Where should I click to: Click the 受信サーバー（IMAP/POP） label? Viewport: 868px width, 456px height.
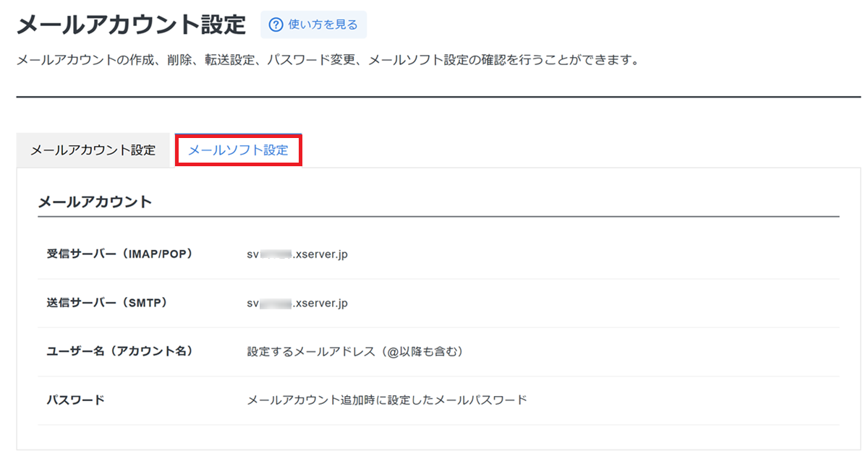[119, 254]
